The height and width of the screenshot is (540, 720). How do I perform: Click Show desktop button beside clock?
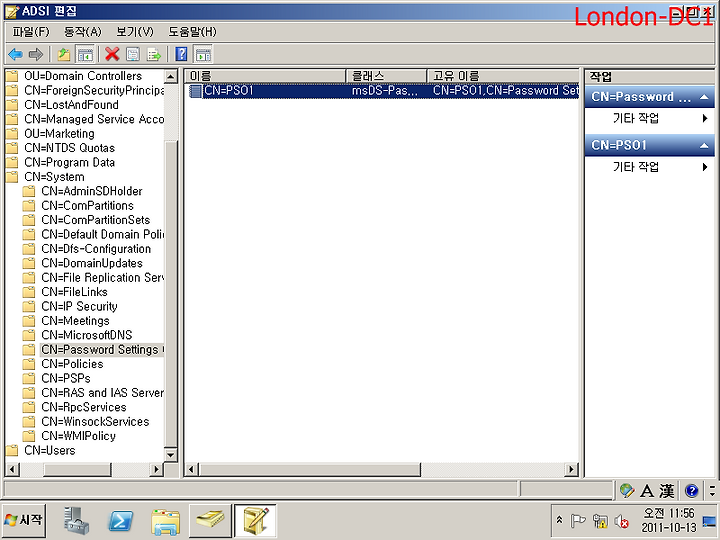710,521
